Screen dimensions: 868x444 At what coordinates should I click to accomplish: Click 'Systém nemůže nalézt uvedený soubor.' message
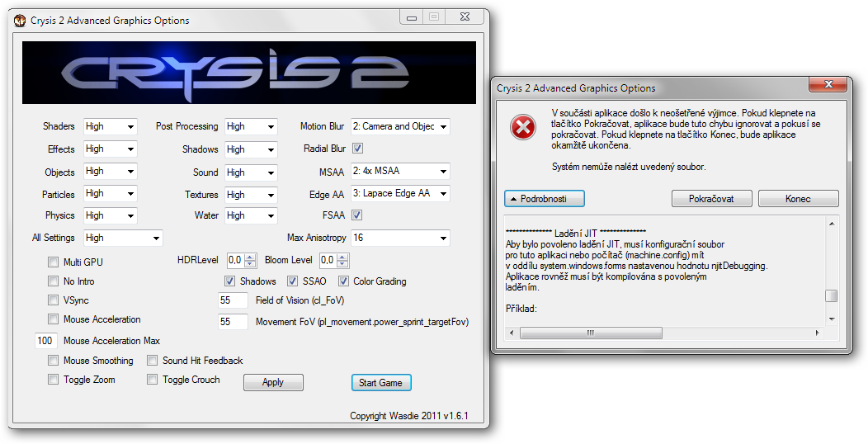coord(629,167)
